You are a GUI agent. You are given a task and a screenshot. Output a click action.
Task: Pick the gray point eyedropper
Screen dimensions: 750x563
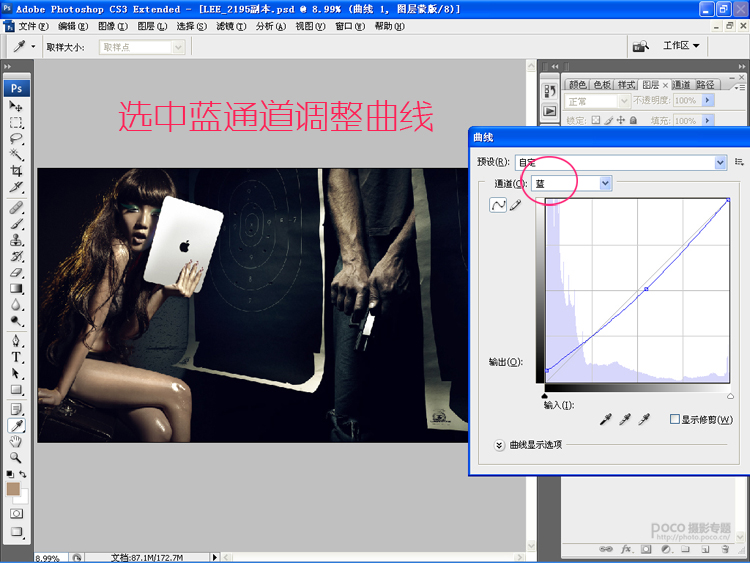click(625, 419)
